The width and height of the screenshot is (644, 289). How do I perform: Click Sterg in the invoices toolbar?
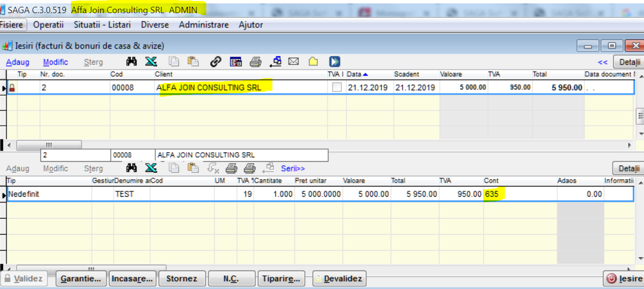[93, 62]
